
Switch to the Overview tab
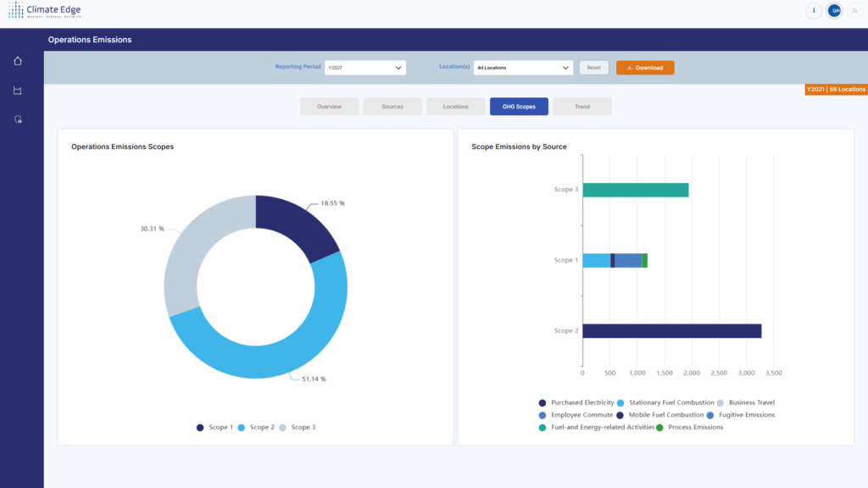click(x=329, y=107)
